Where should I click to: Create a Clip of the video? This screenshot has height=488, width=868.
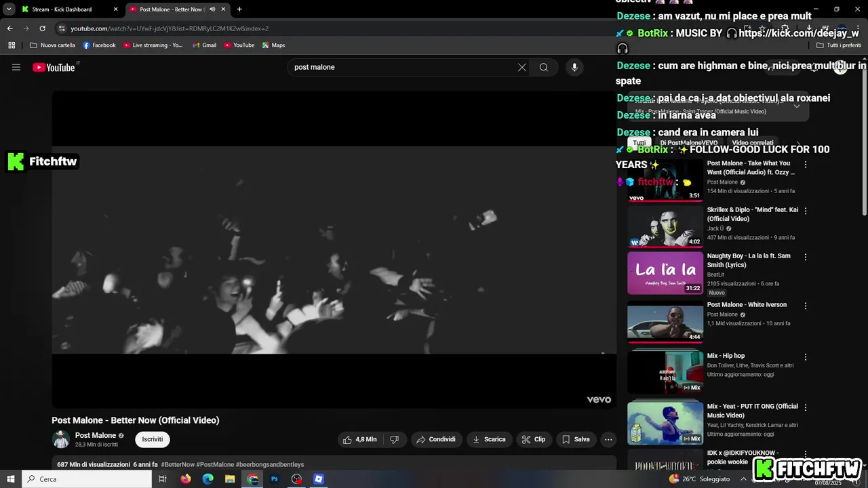(x=534, y=439)
